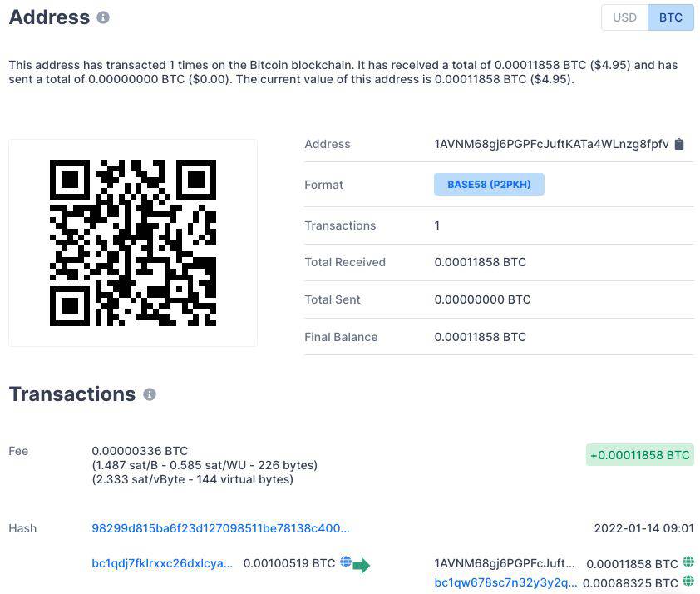Click the Total Received value

[x=481, y=262]
